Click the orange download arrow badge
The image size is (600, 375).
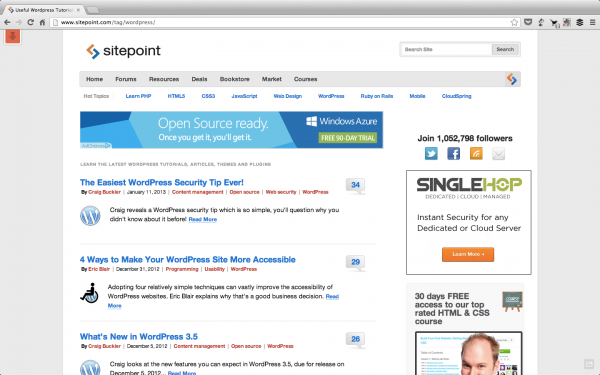(x=13, y=37)
